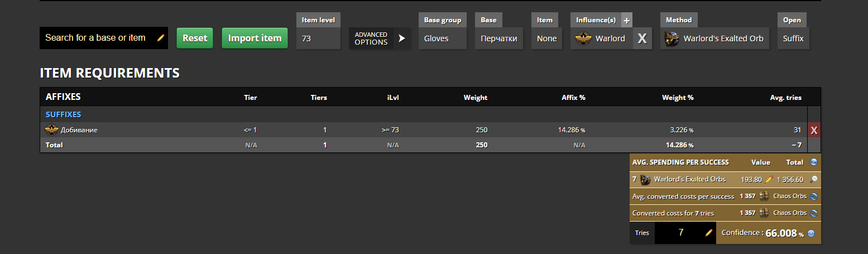Open the Base group dropdown showing Gloves

(x=442, y=39)
